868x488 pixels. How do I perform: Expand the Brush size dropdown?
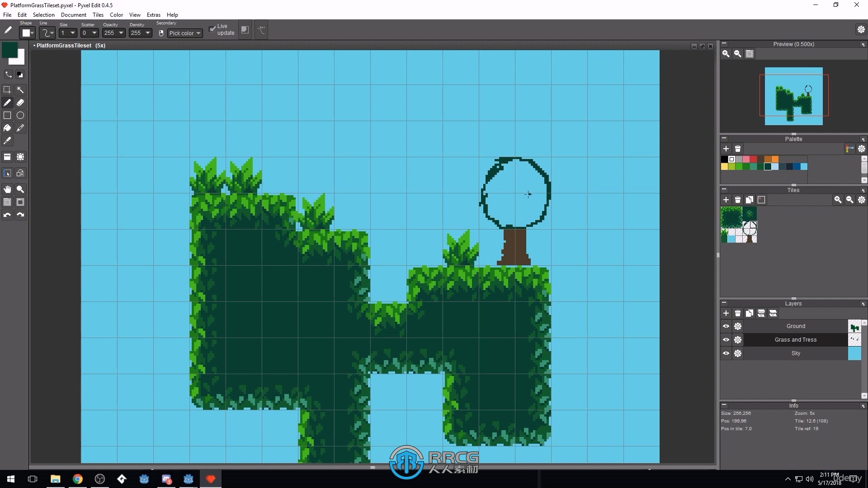coord(71,33)
